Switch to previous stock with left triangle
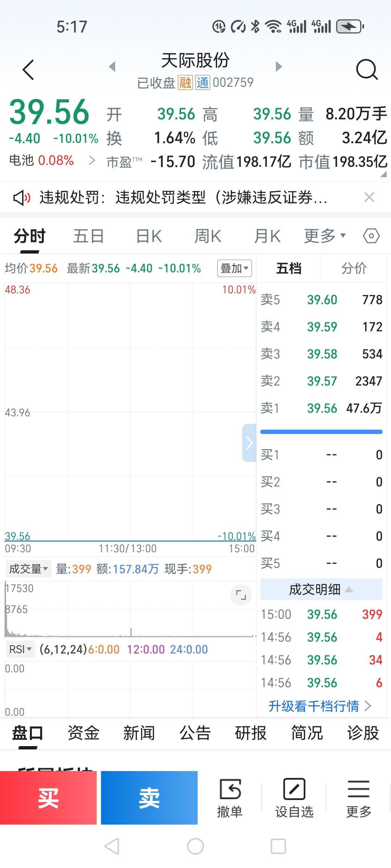The width and height of the screenshot is (391, 868). coord(112,67)
